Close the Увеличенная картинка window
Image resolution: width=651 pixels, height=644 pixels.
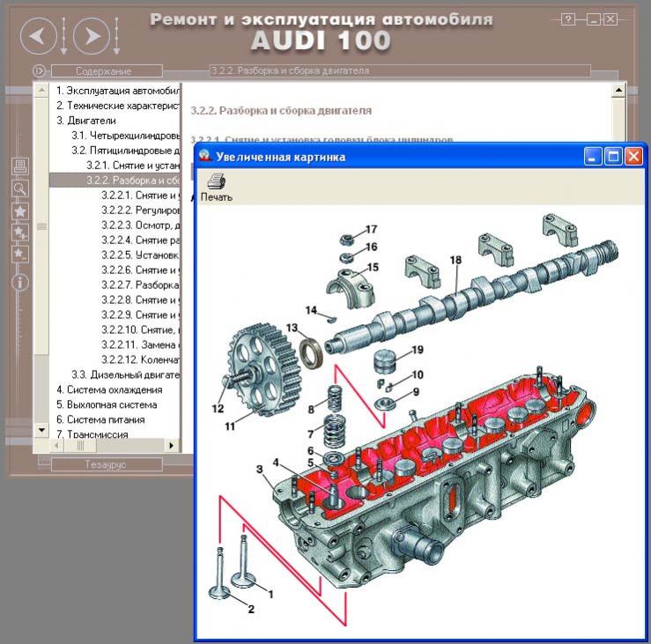coord(633,157)
